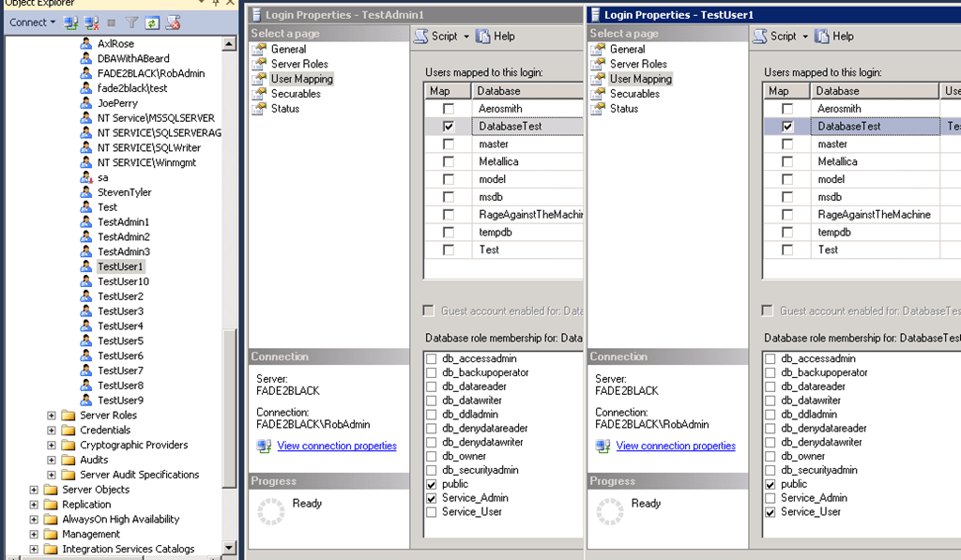Image resolution: width=961 pixels, height=560 pixels.
Task: Click View connection properties link in TestUser1 window
Action: [x=676, y=446]
